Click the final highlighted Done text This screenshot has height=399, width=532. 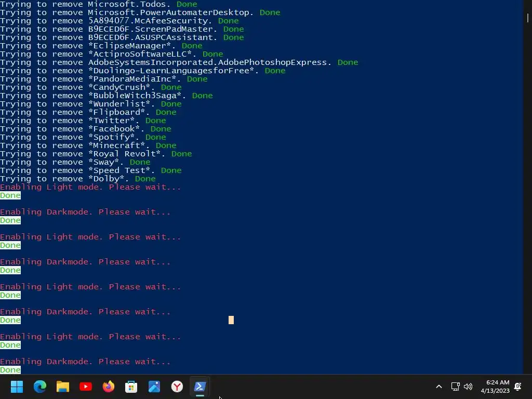(x=10, y=370)
